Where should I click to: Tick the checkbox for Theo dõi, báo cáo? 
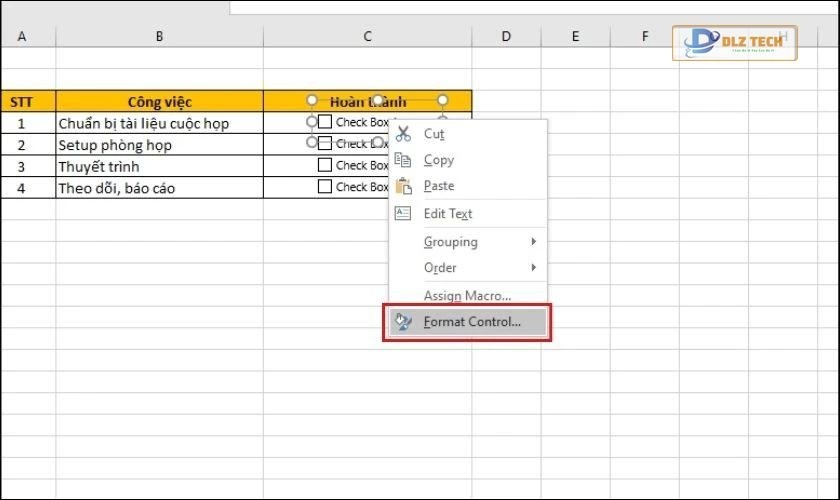tap(324, 186)
